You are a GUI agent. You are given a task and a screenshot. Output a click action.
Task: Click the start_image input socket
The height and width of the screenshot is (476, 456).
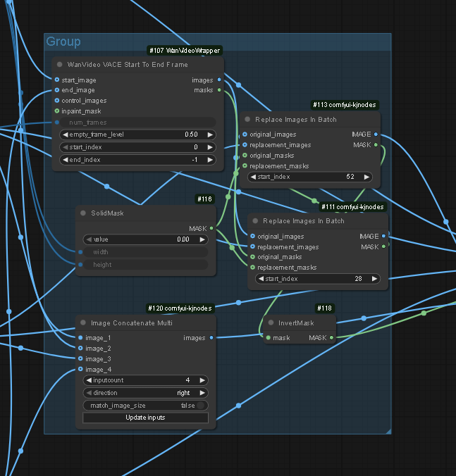pyautogui.click(x=56, y=80)
